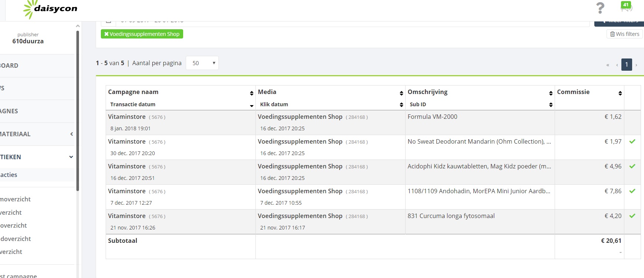Click Vitaminstore row dated 30 dec. 2017 20:20
The image size is (644, 278).
coord(181,147)
